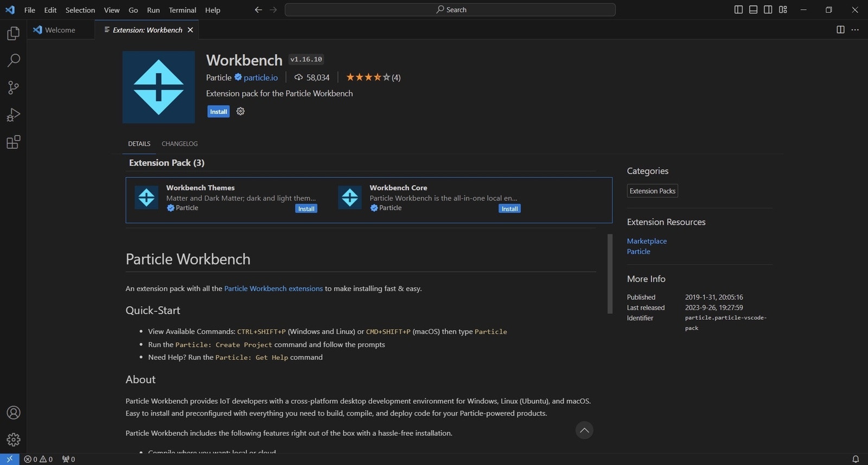
Task: Click the large Workbench extension logo
Action: click(158, 87)
